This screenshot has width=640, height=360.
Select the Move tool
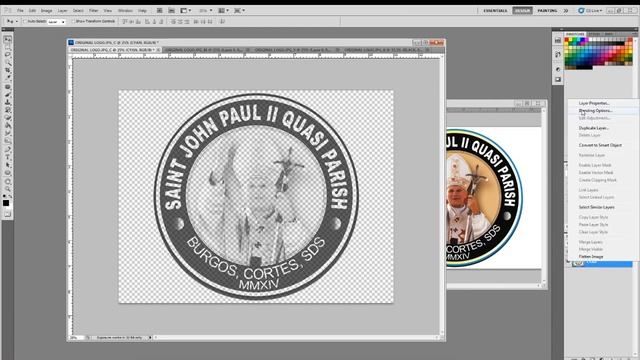7,40
